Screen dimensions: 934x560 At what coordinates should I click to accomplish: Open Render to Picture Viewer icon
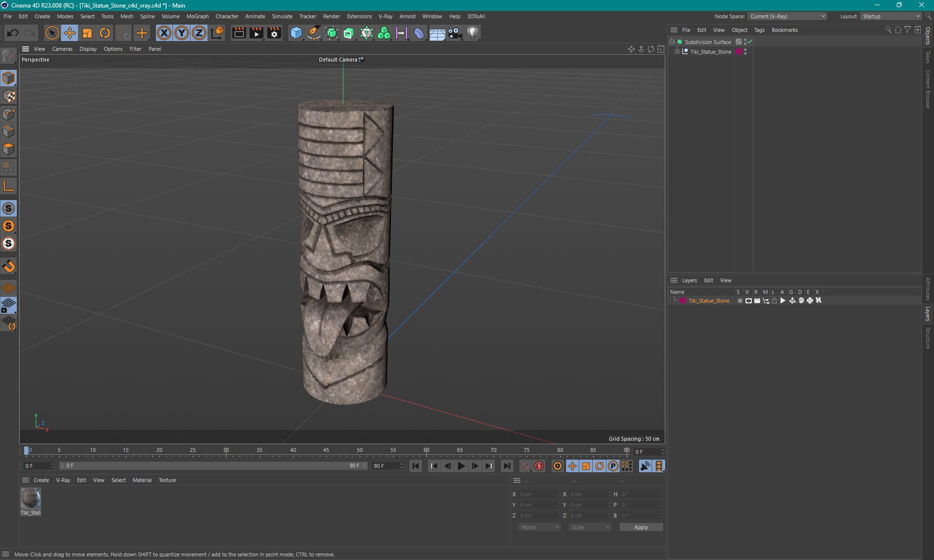pyautogui.click(x=256, y=33)
